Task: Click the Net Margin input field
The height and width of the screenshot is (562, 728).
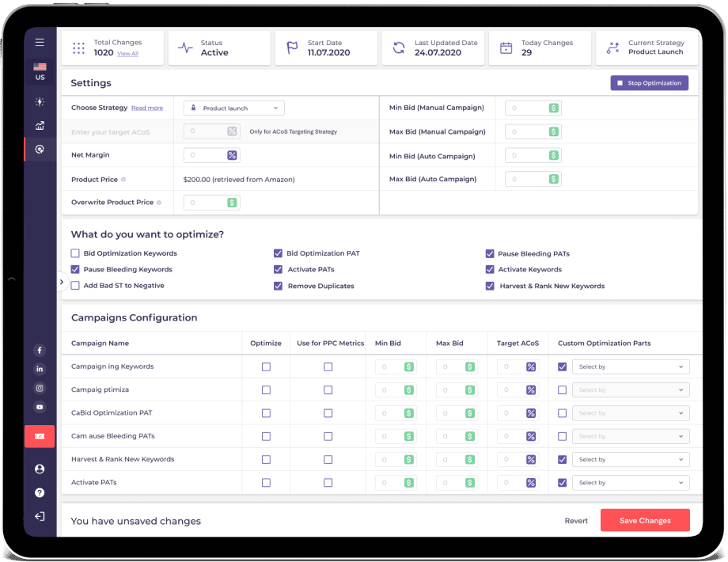Action: click(205, 155)
